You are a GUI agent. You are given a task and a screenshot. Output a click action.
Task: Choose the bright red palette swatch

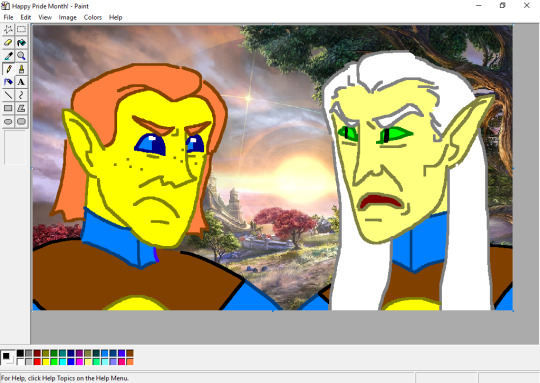coord(37,362)
